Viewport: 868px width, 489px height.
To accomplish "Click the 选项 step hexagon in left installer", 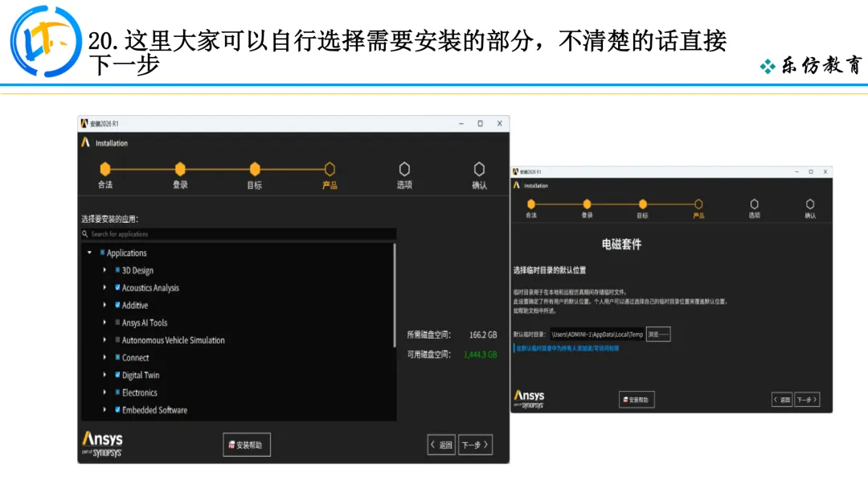I will tap(404, 169).
